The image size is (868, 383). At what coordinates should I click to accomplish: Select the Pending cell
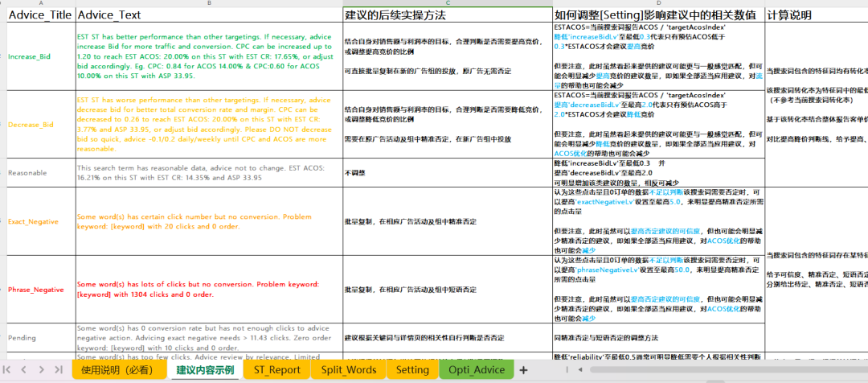click(x=42, y=338)
